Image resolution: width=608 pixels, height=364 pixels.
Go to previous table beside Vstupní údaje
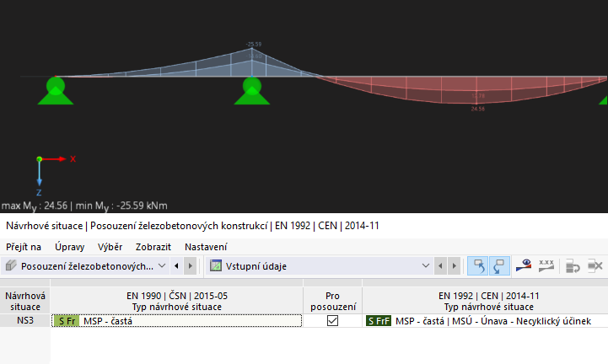[440, 266]
